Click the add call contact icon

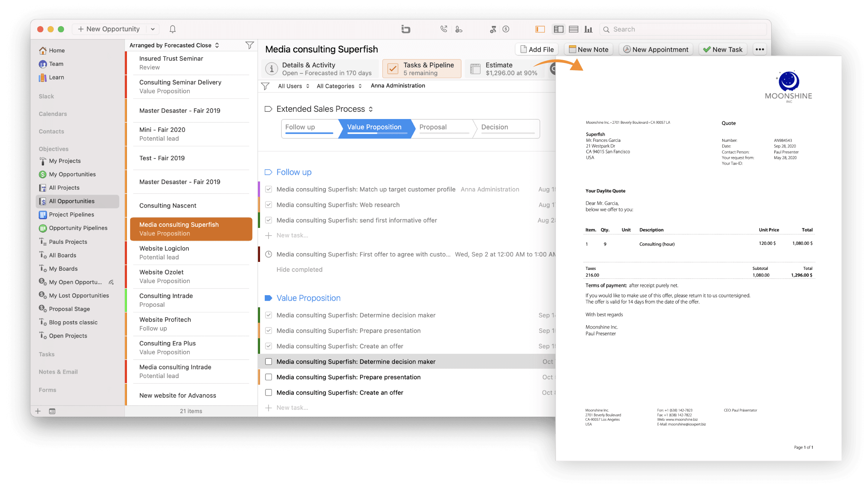[x=459, y=29]
